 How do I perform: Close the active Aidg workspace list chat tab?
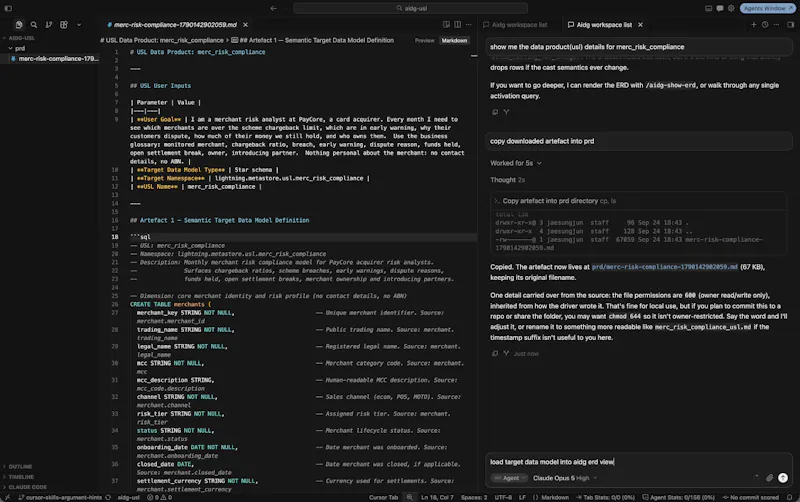[x=640, y=24]
